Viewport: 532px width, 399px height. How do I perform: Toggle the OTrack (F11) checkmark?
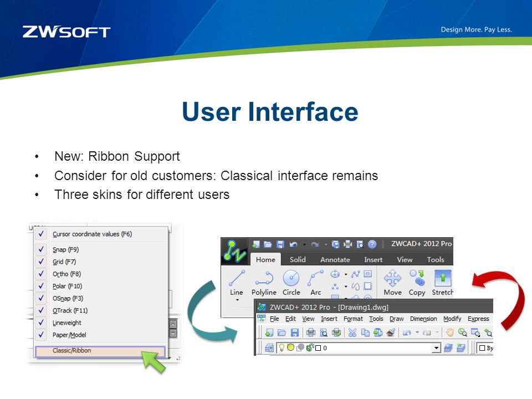coord(42,310)
